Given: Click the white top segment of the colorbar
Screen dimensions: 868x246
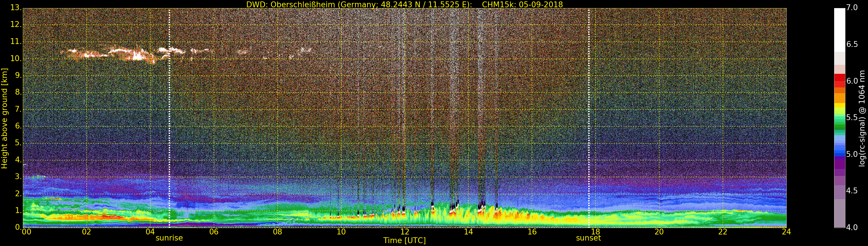Looking at the screenshot, I should coord(839,30).
